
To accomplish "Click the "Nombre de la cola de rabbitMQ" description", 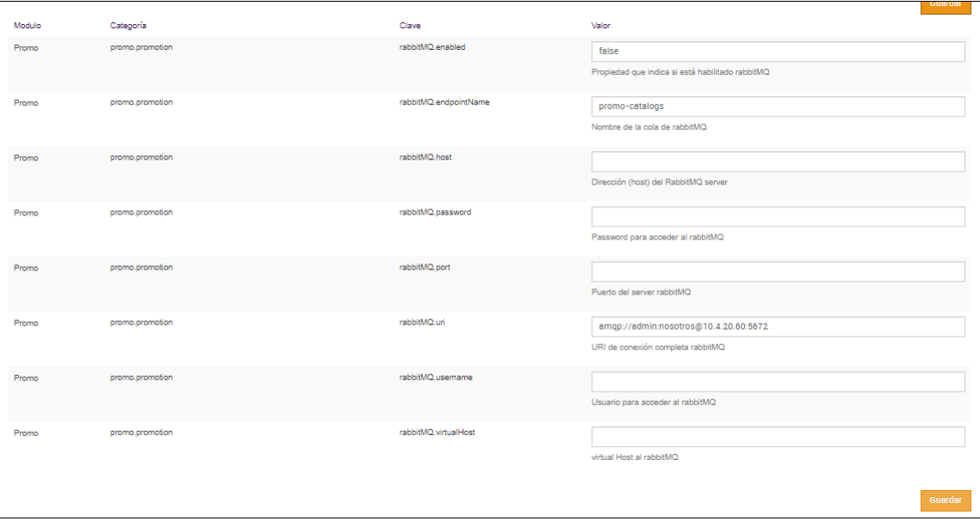I will click(x=649, y=127).
